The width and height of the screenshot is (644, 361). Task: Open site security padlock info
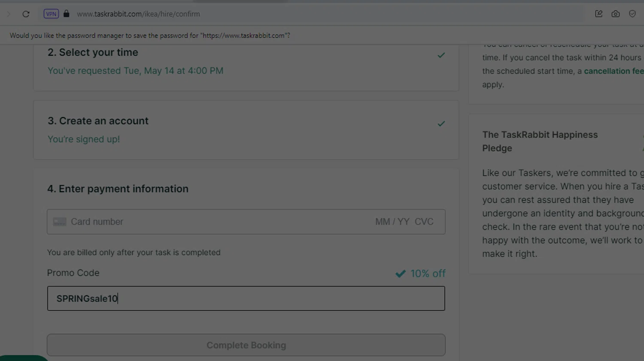[x=66, y=14]
